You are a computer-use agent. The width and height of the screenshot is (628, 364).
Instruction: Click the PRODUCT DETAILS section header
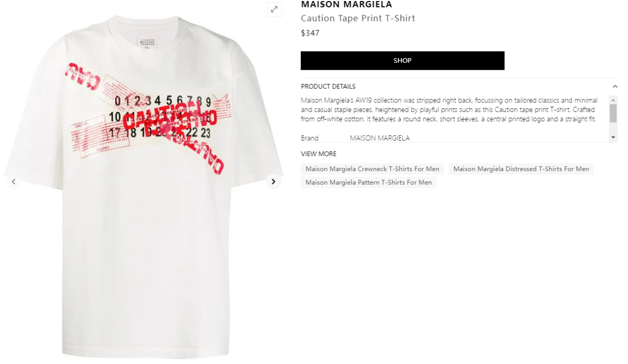pos(328,87)
